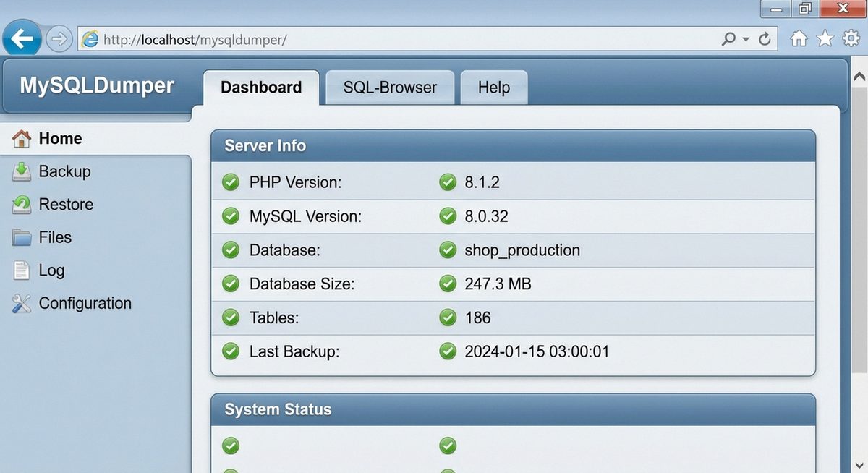The height and width of the screenshot is (473, 868).
Task: Click green check icon beside MySQL Version label
Action: [231, 216]
